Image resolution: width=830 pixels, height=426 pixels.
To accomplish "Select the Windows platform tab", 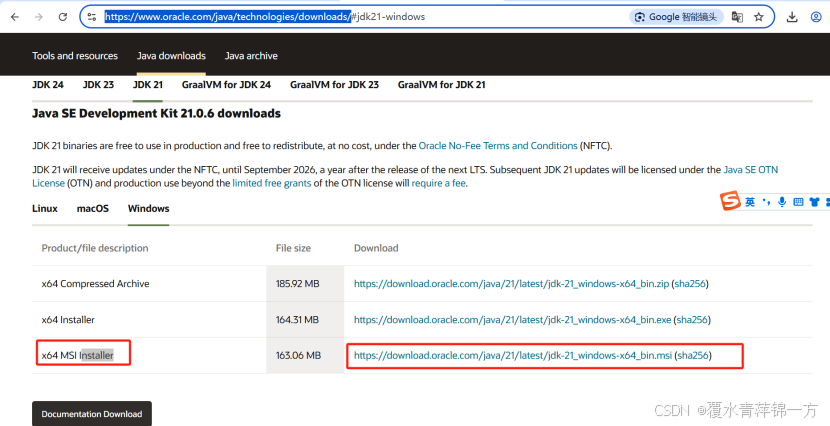I will pyautogui.click(x=149, y=209).
